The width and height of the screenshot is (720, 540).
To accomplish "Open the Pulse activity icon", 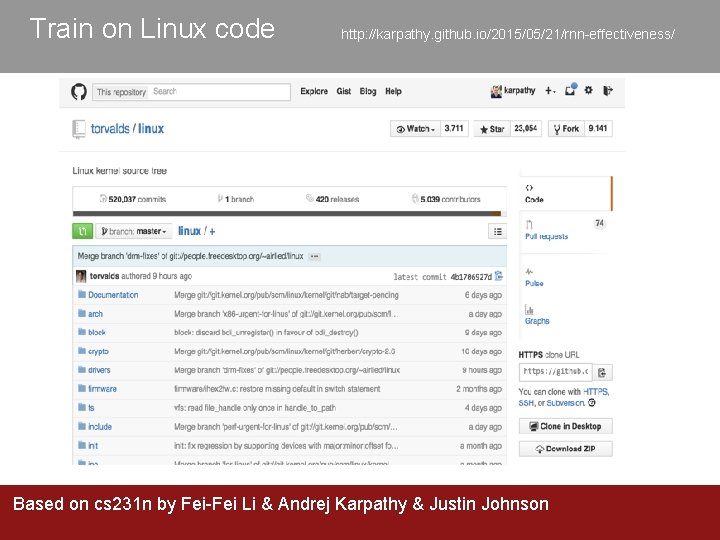I will point(529,271).
